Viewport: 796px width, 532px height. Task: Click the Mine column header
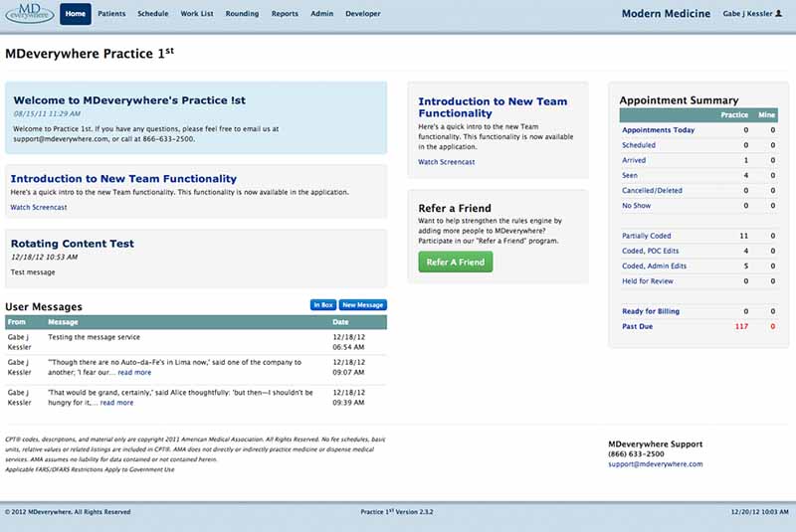tap(766, 115)
